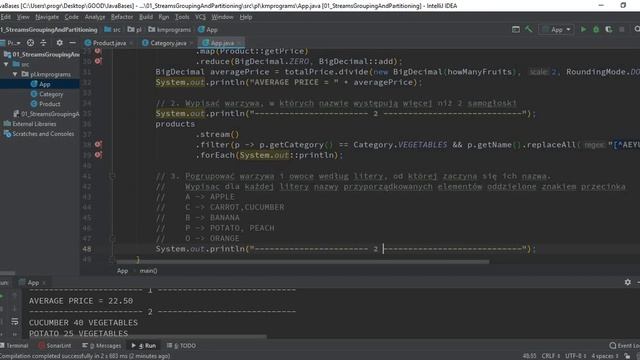Screen dimensions: 640x360
Task: Toggle breakpoint on the .map(Product::getPrice) line
Action: [98, 51]
